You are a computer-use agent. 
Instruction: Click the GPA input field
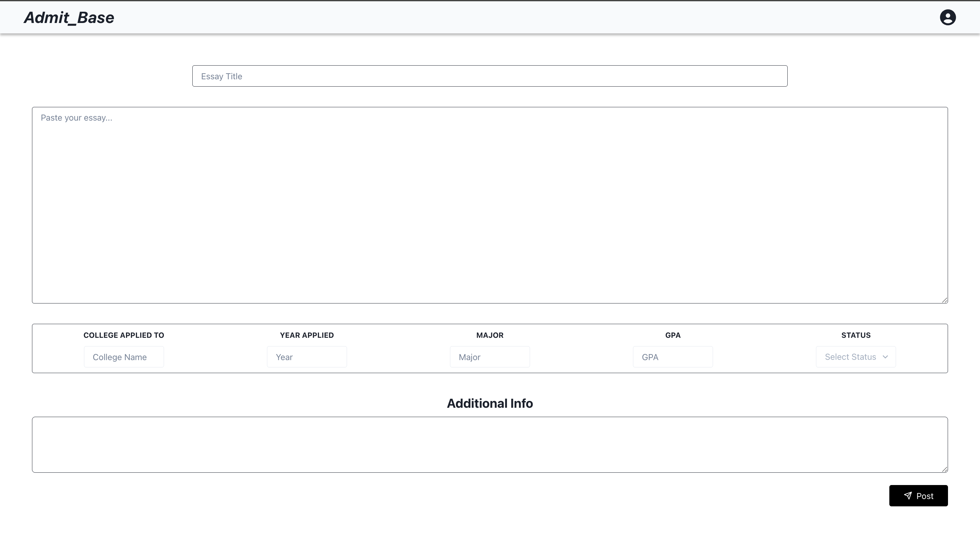[673, 356]
